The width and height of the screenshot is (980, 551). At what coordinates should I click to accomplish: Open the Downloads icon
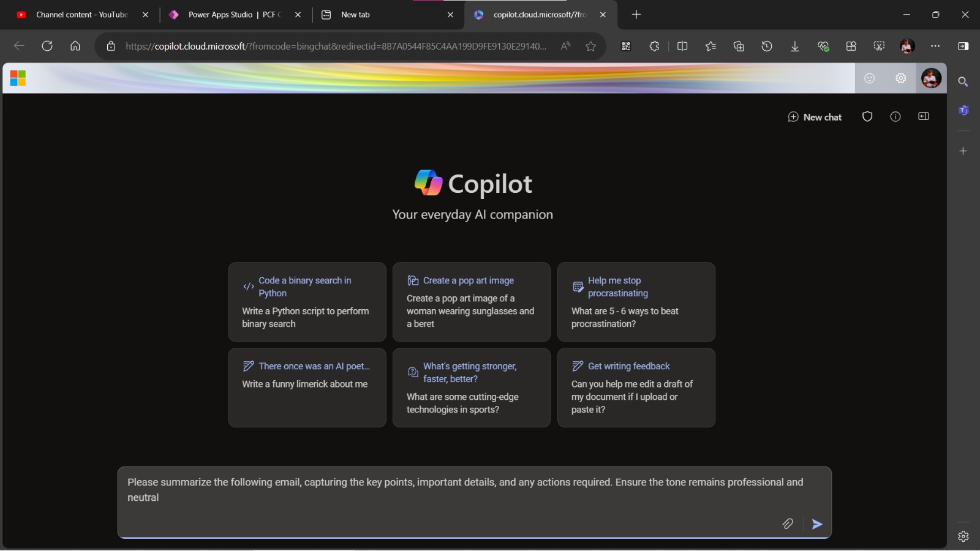[795, 46]
